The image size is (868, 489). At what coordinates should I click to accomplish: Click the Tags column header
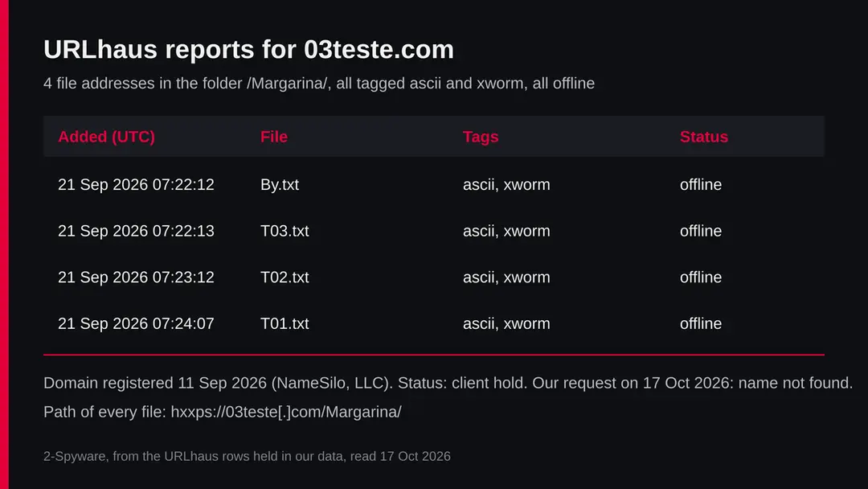point(481,137)
